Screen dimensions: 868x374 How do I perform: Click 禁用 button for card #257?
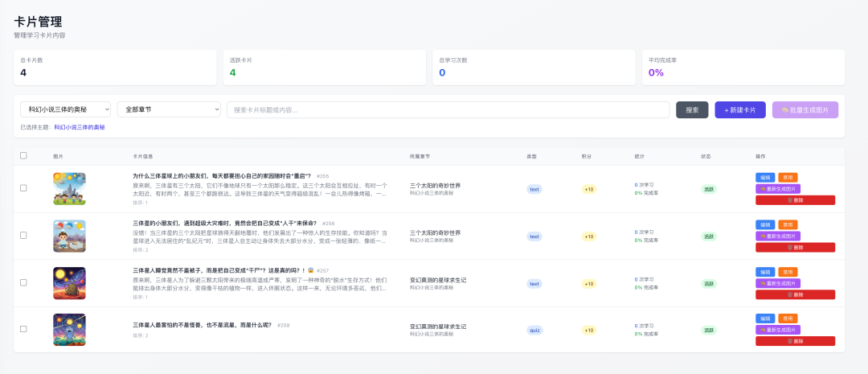pyautogui.click(x=788, y=271)
